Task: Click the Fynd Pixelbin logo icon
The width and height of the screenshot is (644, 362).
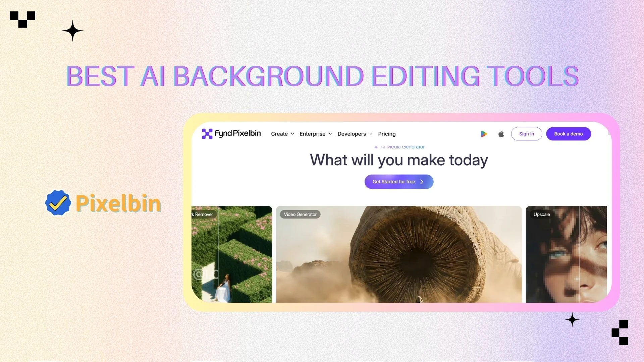Action: (207, 134)
